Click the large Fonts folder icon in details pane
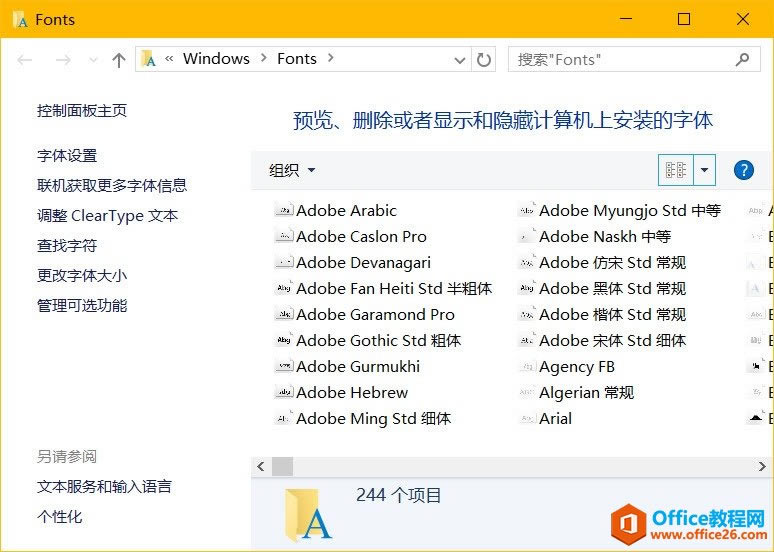The width and height of the screenshot is (774, 552). pyautogui.click(x=307, y=513)
